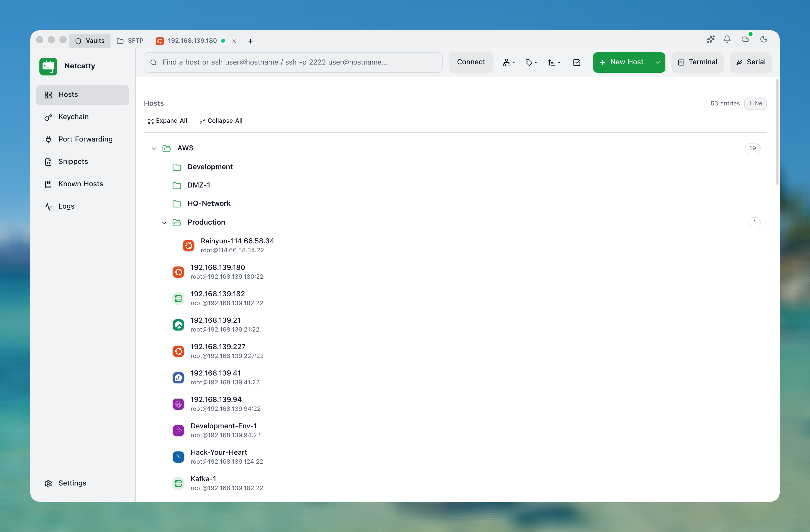Screen dimensions: 810x532
Task: Collapse the AWS folder chevron
Action: tap(154, 148)
